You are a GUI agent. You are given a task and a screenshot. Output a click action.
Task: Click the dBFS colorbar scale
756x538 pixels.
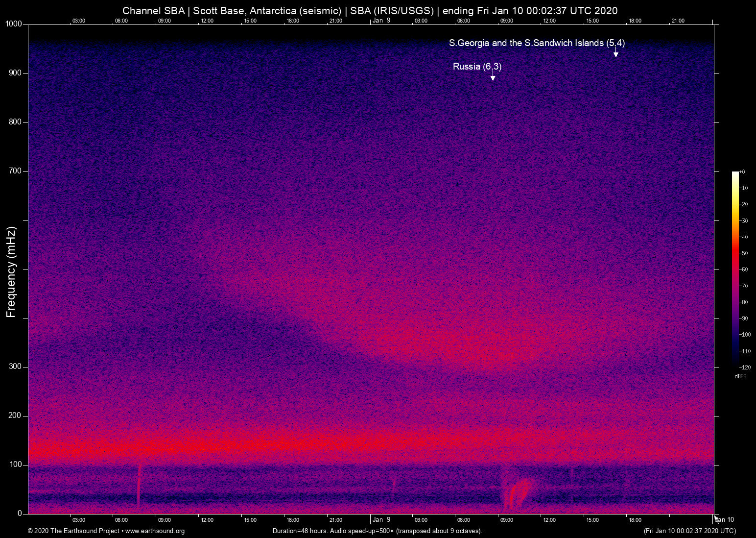coord(735,269)
